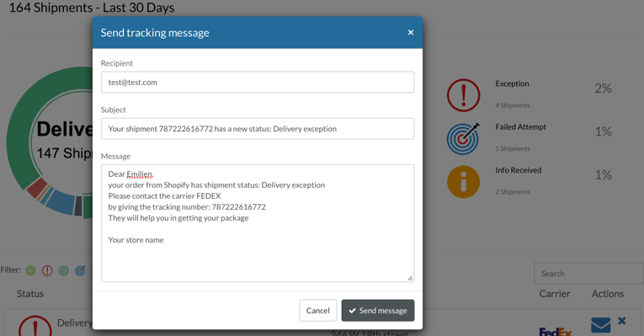Click the Exception red exclamation icon

point(463,95)
